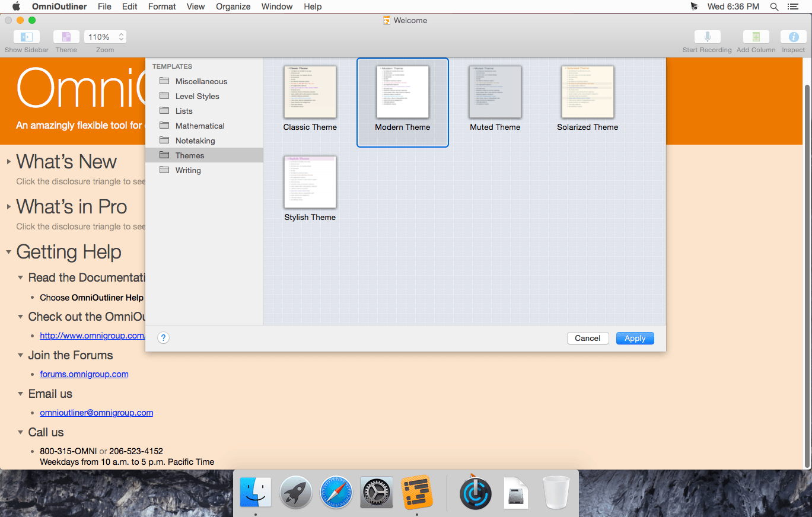Click the help question mark button
This screenshot has width=812, height=517.
click(x=164, y=338)
